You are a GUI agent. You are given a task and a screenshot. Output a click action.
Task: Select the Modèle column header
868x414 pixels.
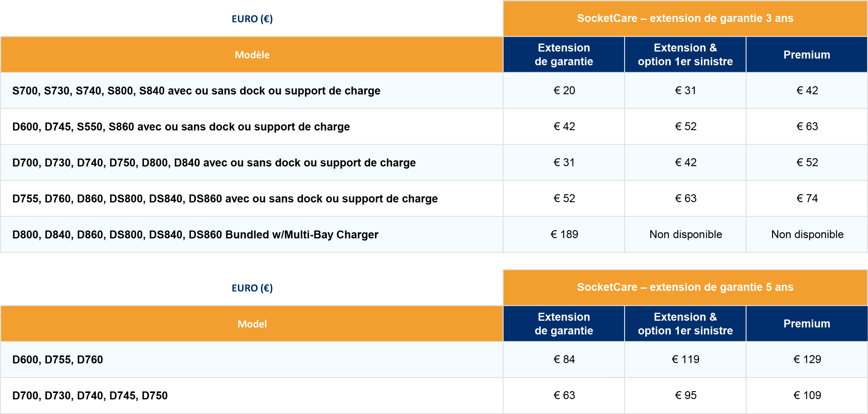point(252,55)
